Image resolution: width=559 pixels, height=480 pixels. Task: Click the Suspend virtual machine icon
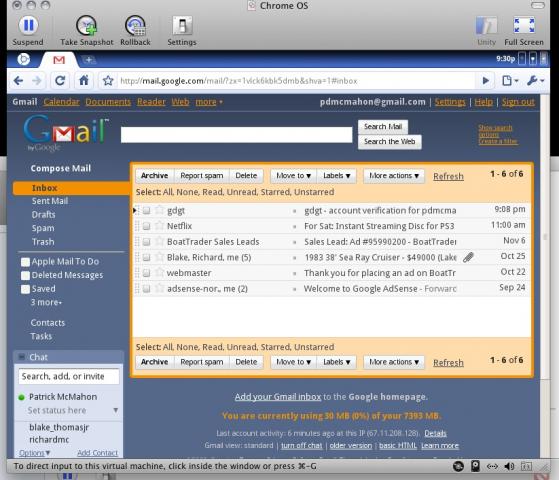click(x=28, y=26)
